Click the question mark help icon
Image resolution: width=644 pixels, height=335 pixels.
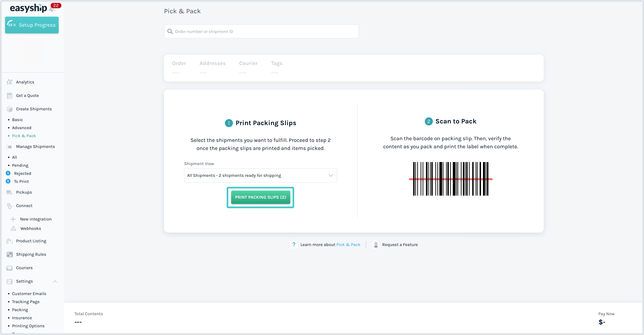294,245
